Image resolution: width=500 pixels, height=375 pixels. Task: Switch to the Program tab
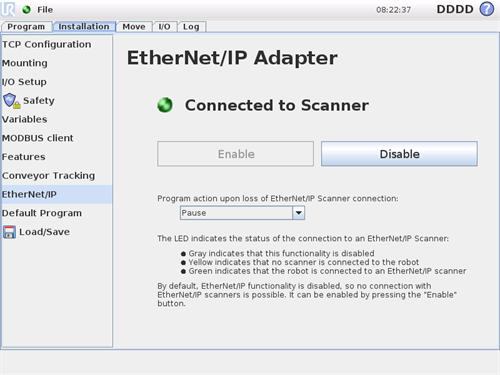coord(26,27)
